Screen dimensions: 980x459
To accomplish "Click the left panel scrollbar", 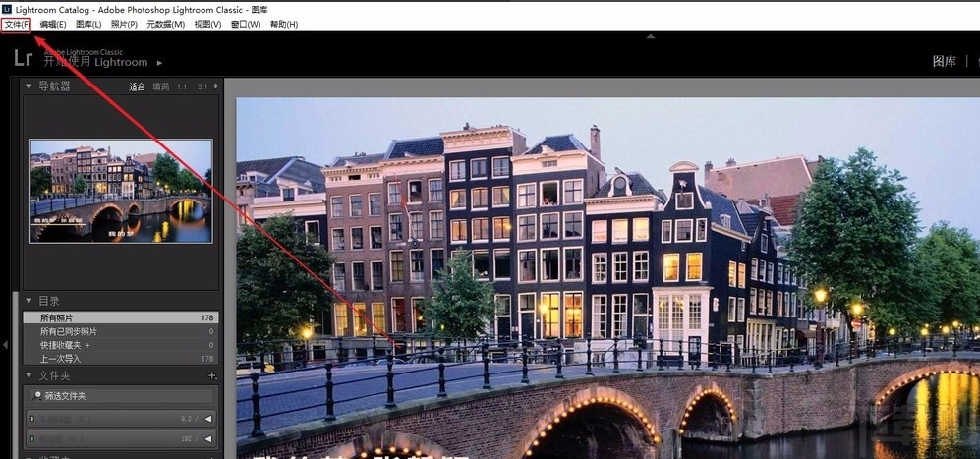I will point(17,375).
